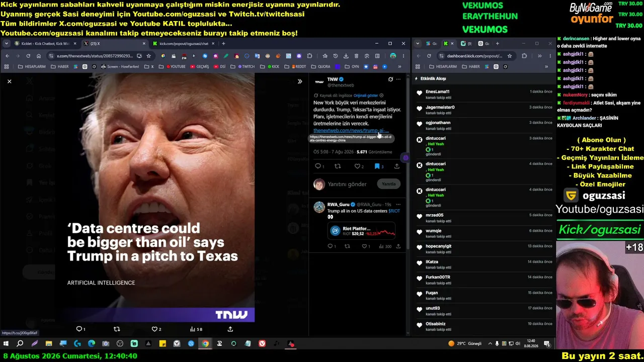644x362 pixels.
Task: Bookmark the X page with the star
Action: click(x=148, y=56)
